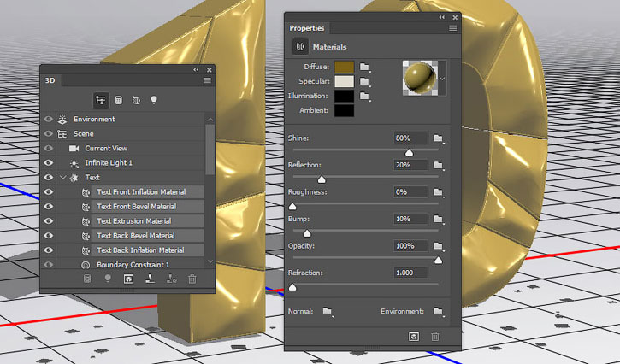This screenshot has width=620, height=364.
Task: Open the Specular texture folder icon
Action: pos(364,81)
